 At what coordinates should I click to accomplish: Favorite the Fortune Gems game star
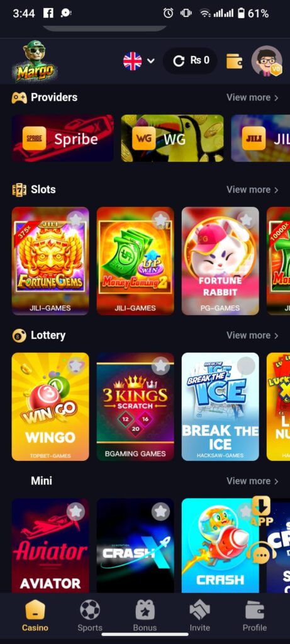click(x=76, y=219)
